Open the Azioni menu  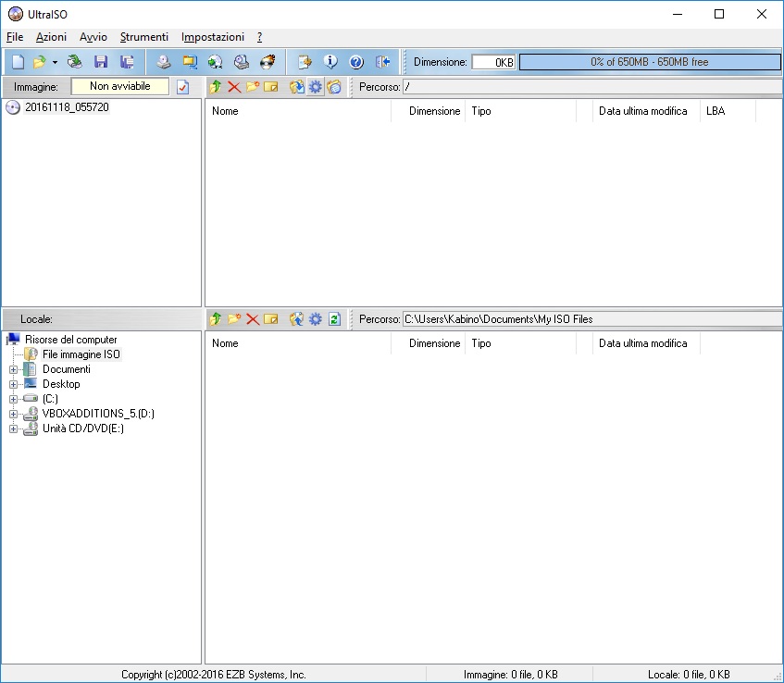(51, 37)
